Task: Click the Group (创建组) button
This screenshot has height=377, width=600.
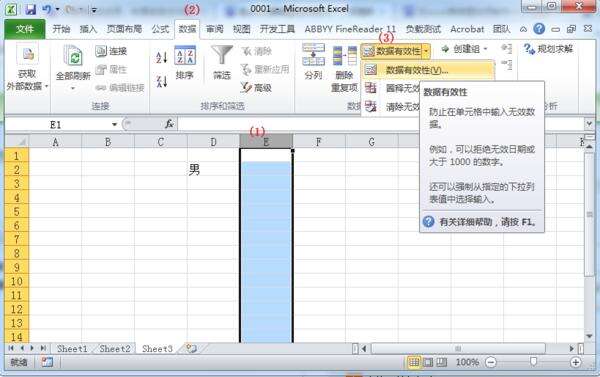Action: pos(465,49)
